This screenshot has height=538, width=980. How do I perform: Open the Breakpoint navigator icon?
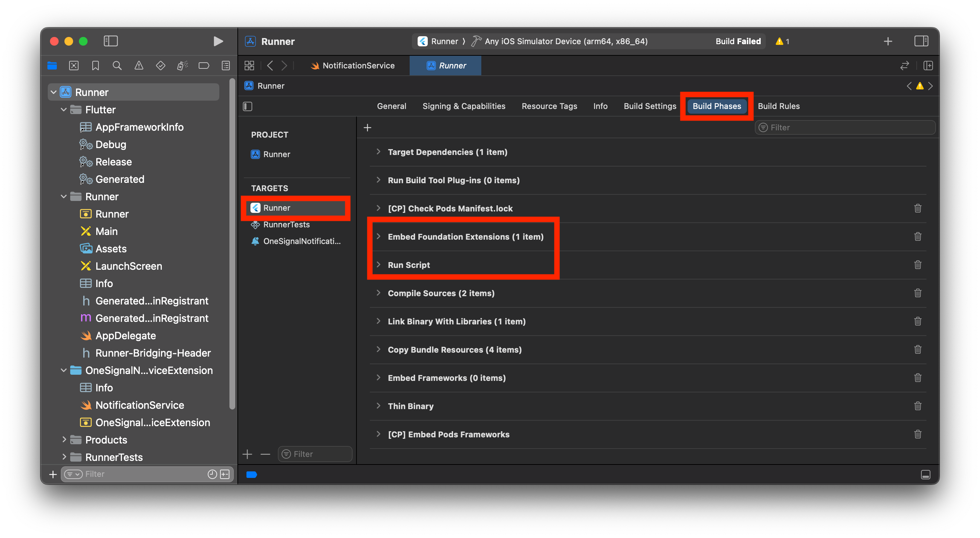click(204, 66)
